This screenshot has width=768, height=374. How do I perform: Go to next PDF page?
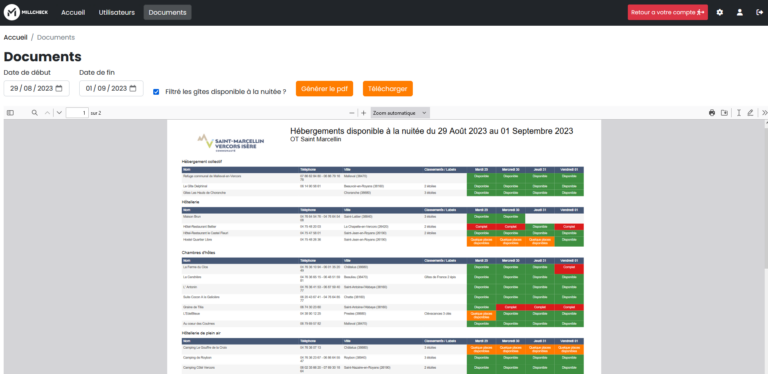59,113
